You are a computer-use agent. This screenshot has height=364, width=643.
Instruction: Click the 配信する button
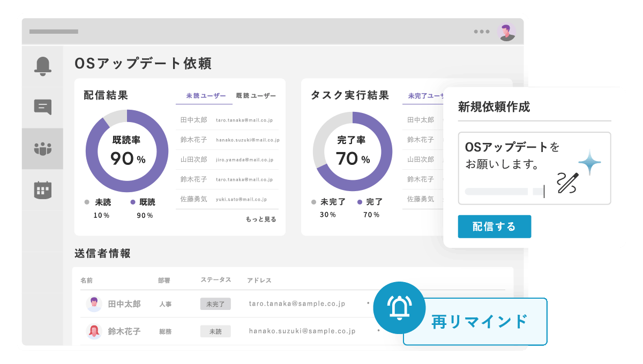[494, 226]
